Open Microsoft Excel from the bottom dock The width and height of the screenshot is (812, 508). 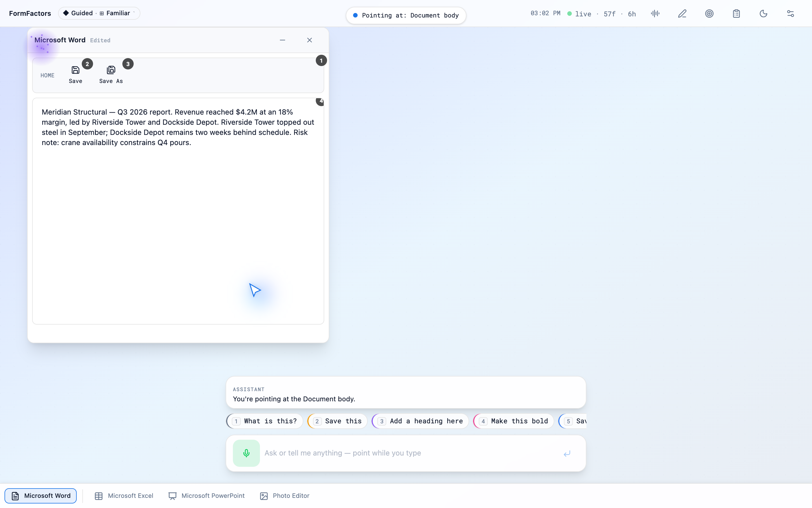124,496
